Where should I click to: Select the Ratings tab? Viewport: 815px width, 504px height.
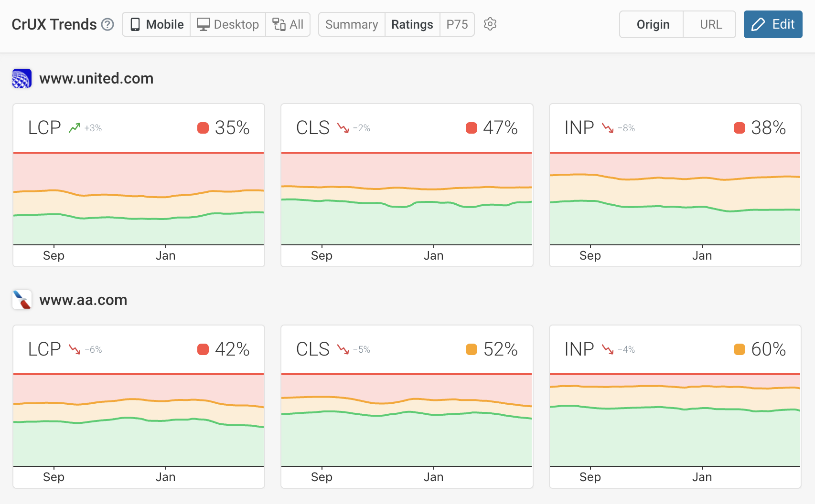pyautogui.click(x=412, y=24)
